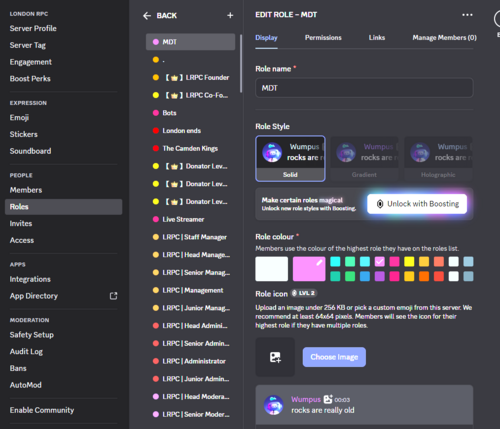
Task: Select the LRPC | Junior Manag... role
Action: pyautogui.click(x=190, y=308)
